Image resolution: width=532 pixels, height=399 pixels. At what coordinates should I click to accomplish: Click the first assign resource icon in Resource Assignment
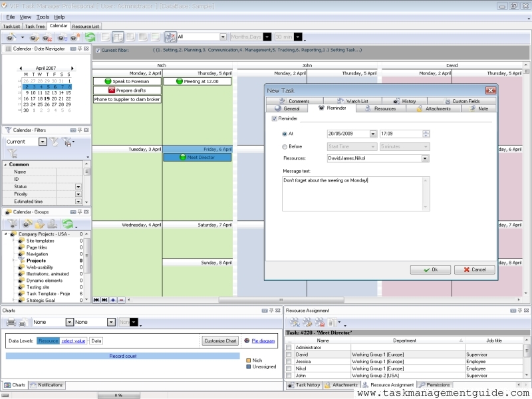(295, 323)
